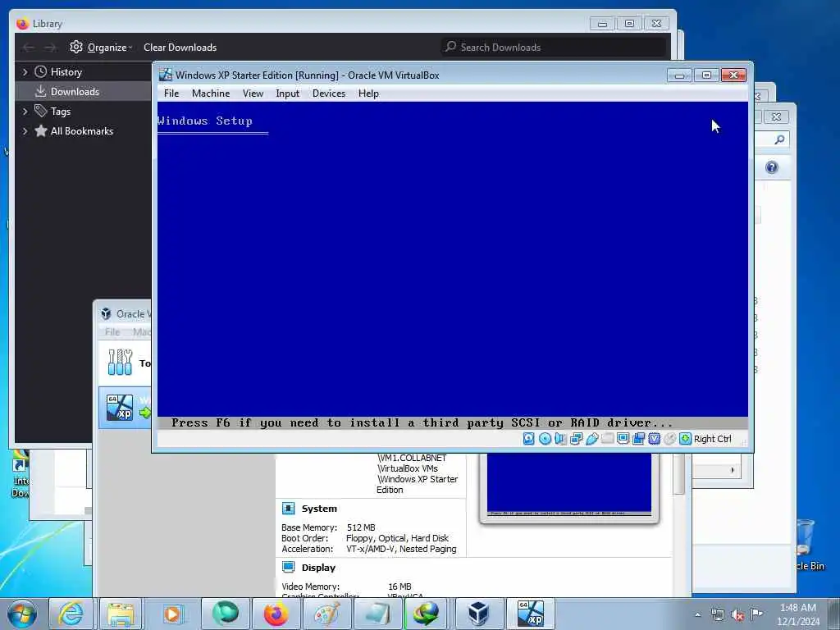Viewport: 840px width, 630px height.
Task: Click the Library forward arrow button
Action: [50, 48]
